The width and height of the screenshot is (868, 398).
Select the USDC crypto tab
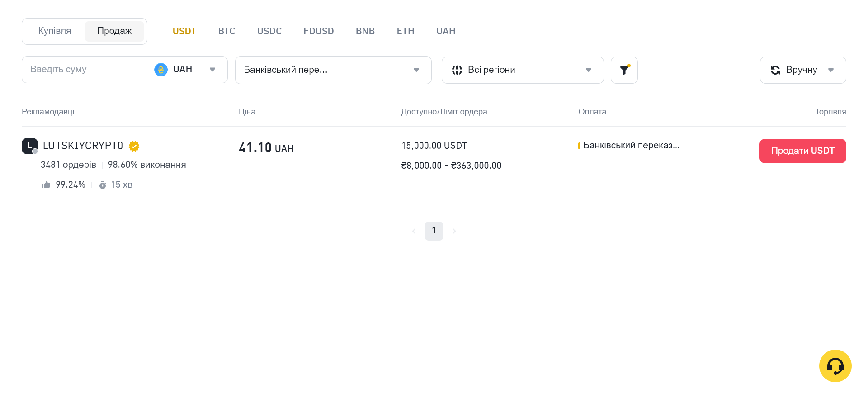tap(269, 31)
